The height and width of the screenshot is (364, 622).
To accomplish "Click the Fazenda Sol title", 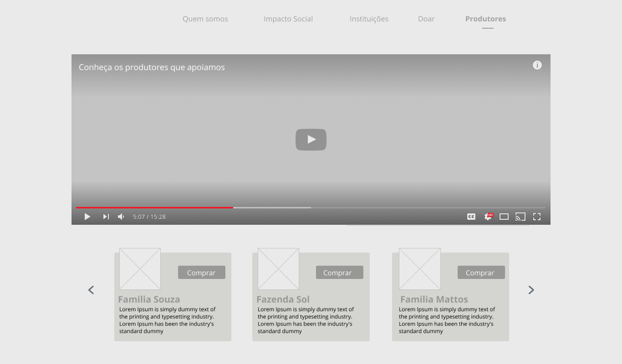I will (x=283, y=299).
